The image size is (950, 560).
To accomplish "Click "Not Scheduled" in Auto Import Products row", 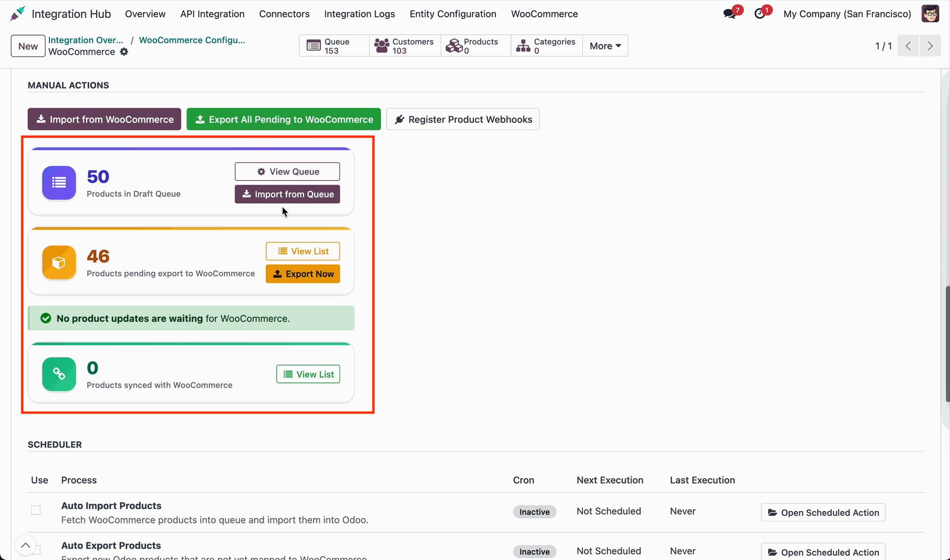I will pos(609,512).
